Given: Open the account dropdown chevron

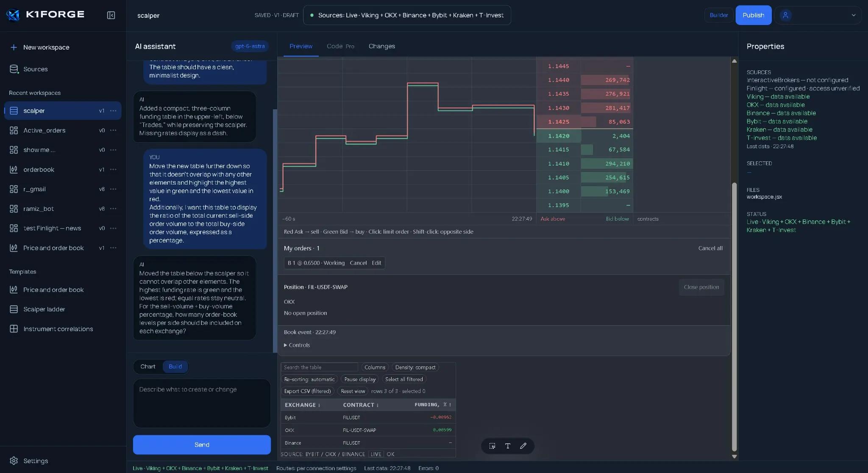Looking at the screenshot, I should pyautogui.click(x=854, y=15).
